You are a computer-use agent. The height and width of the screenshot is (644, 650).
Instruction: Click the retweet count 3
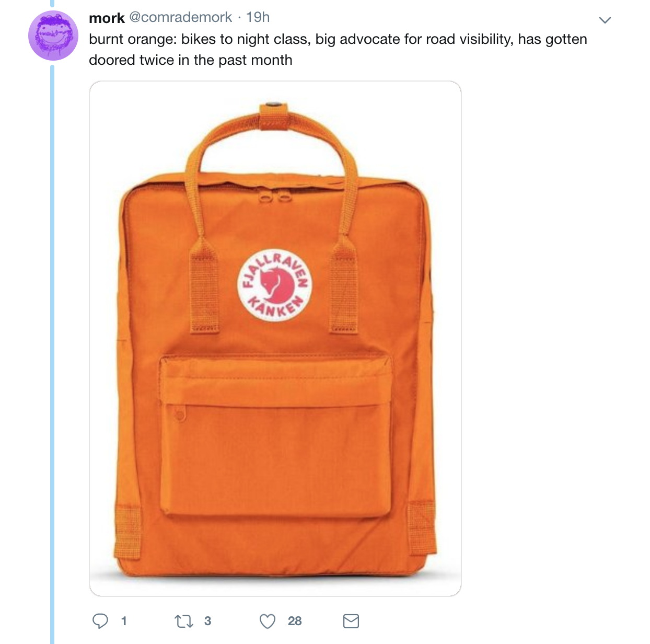[207, 621]
